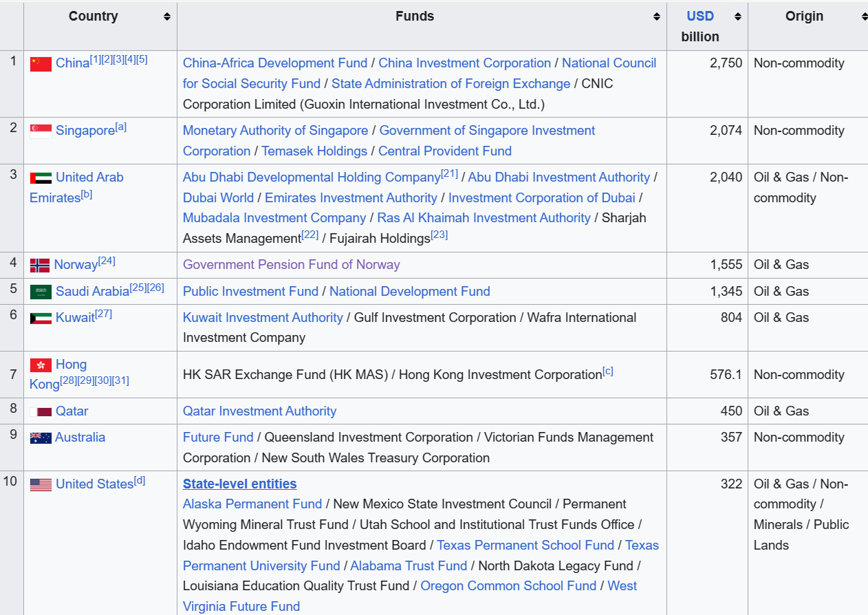The width and height of the screenshot is (868, 615).
Task: Open citation [24] next to Norway
Action: 107,261
